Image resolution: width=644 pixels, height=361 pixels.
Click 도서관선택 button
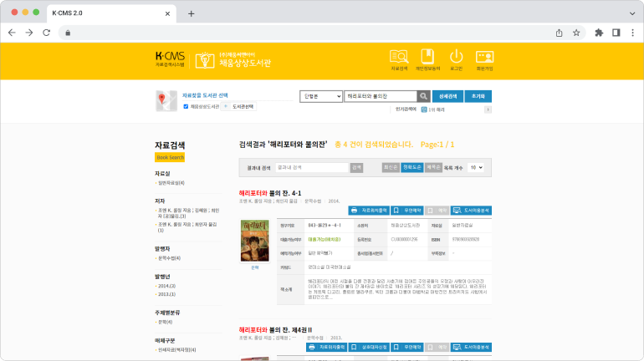click(x=238, y=106)
